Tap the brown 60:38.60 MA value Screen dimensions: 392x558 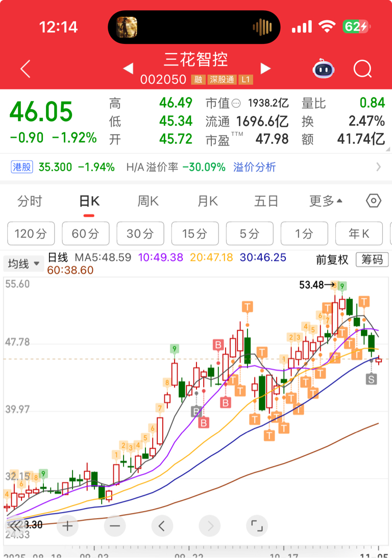[70, 270]
